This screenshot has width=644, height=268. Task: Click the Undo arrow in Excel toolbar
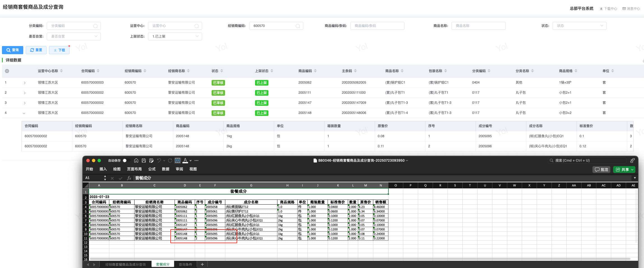pyautogui.click(x=159, y=161)
